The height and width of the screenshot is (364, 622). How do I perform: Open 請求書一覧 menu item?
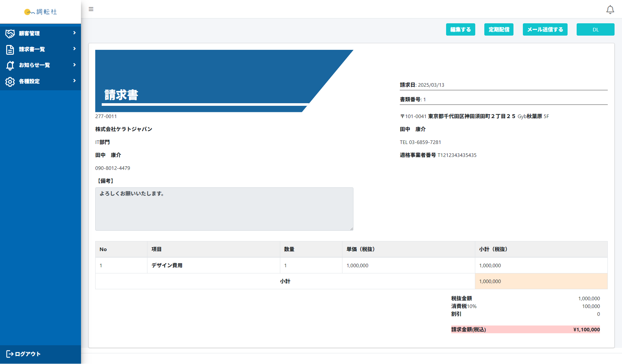tap(32, 49)
